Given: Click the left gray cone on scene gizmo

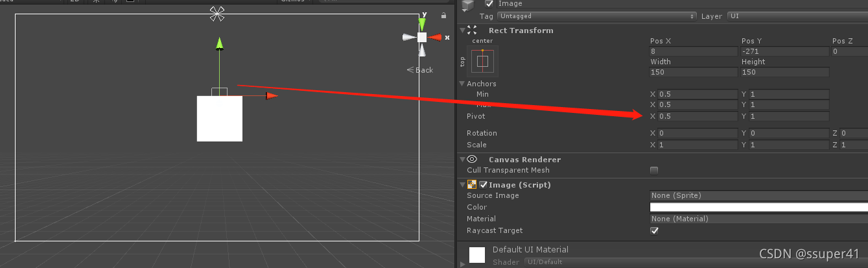Looking at the screenshot, I should point(408,38).
